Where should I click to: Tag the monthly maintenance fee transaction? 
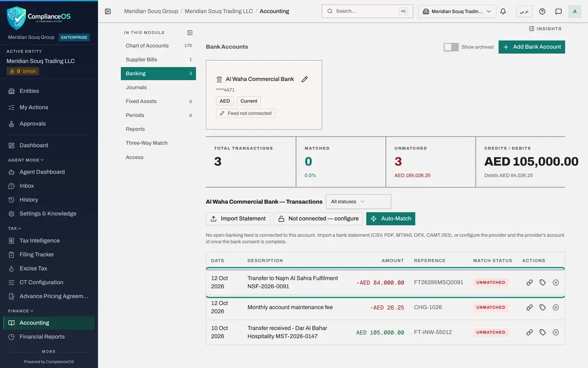543,307
